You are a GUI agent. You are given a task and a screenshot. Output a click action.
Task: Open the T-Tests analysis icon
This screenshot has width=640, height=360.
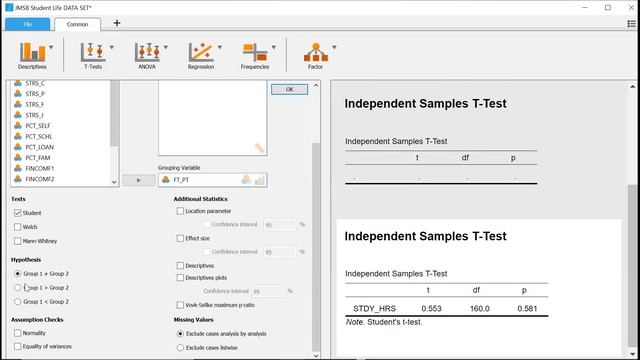pyautogui.click(x=93, y=52)
